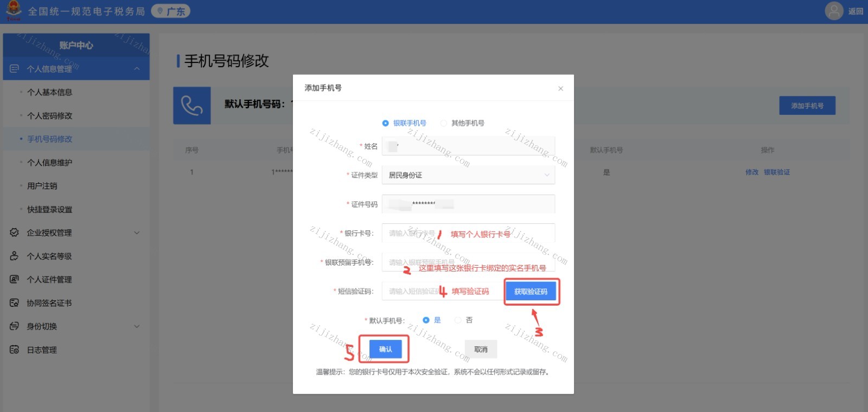868x412 pixels.
Task: Click the 身份切换 switch icon
Action: 15,326
